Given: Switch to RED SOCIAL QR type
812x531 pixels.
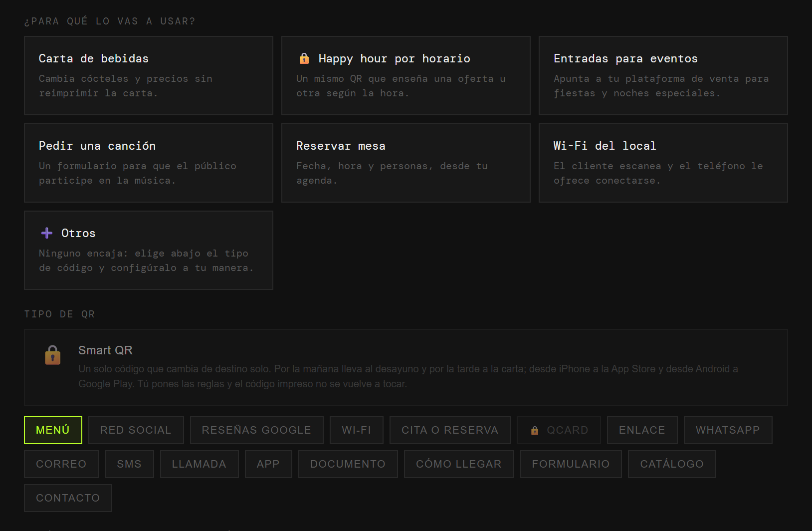Looking at the screenshot, I should pos(136,430).
